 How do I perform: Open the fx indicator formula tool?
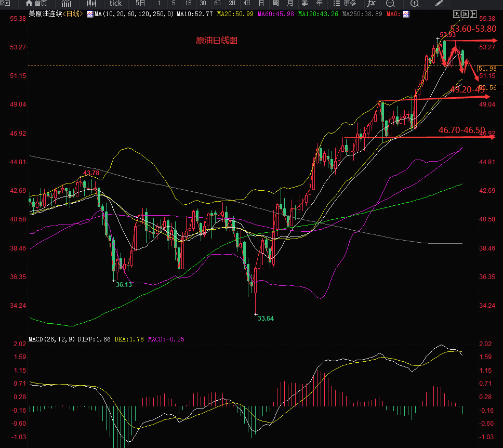[371, 3]
